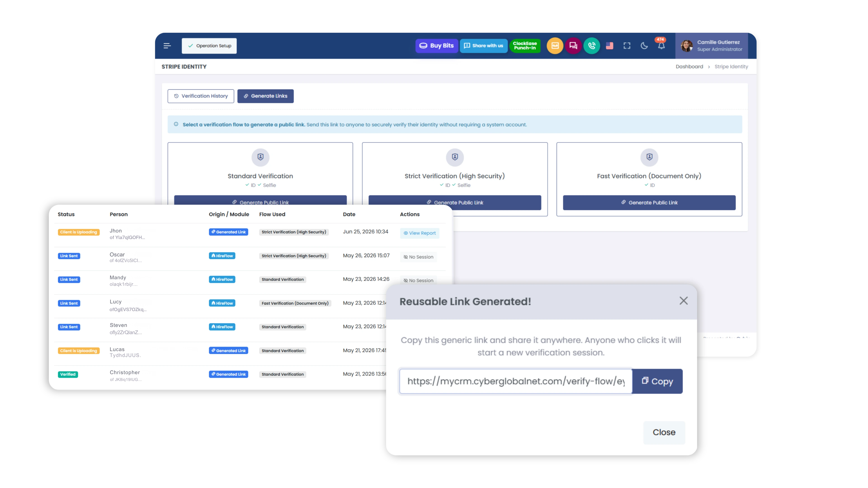Open the orange image gallery icon
The height and width of the screenshot is (488, 868).
[x=555, y=46]
